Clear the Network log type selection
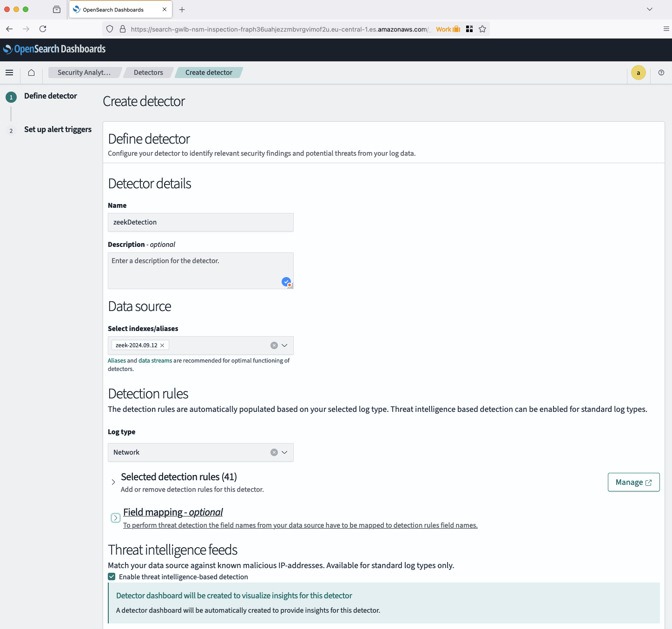This screenshot has height=629, width=672. coord(274,452)
